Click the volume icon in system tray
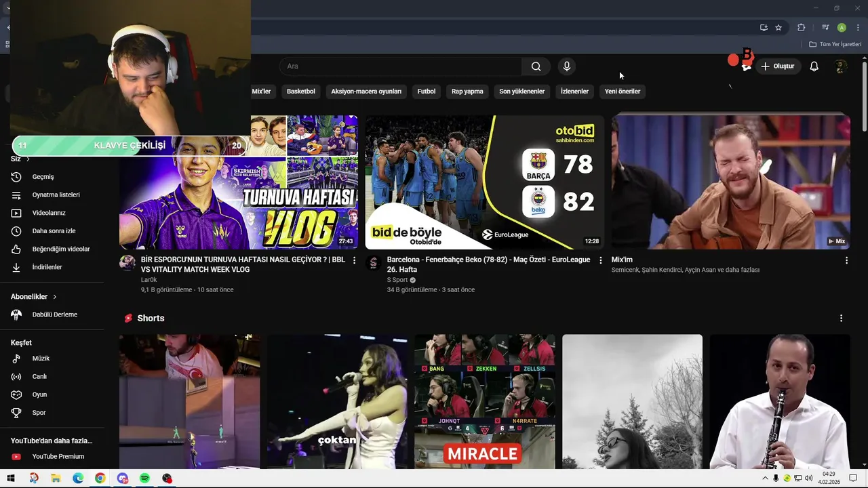Viewport: 868px width, 488px height. [808, 479]
